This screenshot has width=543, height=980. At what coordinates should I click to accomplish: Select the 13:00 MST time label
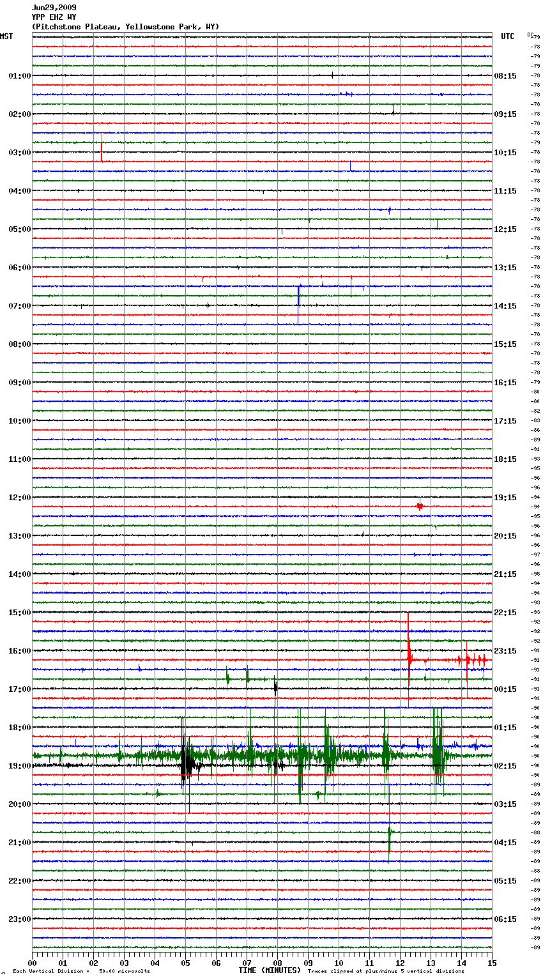pyautogui.click(x=20, y=536)
